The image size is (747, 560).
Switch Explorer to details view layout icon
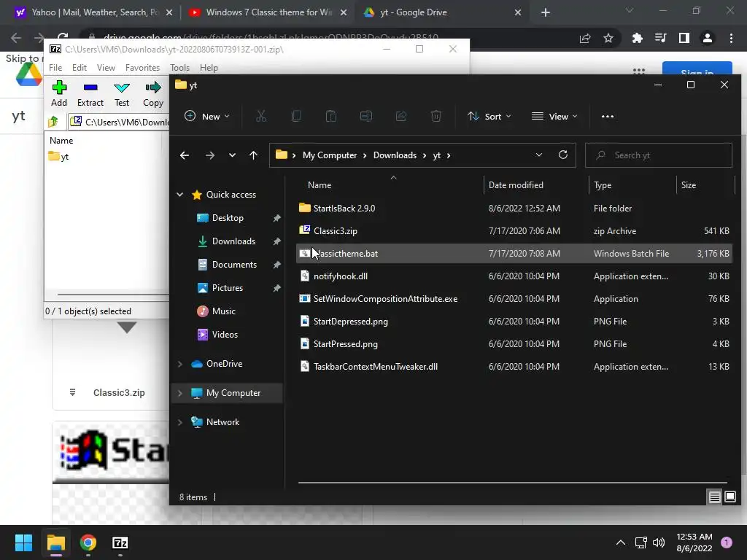[715, 497]
